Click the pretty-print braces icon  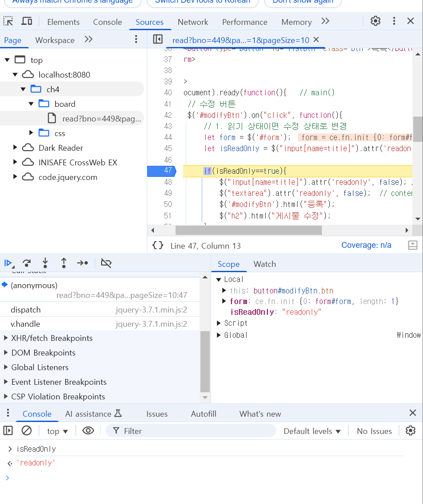pos(158,246)
